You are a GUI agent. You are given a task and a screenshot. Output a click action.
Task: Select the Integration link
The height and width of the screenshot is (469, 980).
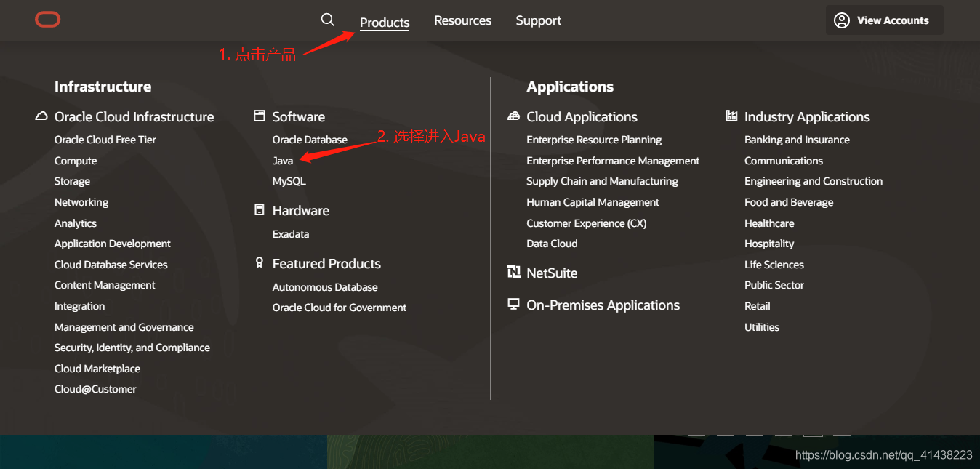tap(80, 306)
